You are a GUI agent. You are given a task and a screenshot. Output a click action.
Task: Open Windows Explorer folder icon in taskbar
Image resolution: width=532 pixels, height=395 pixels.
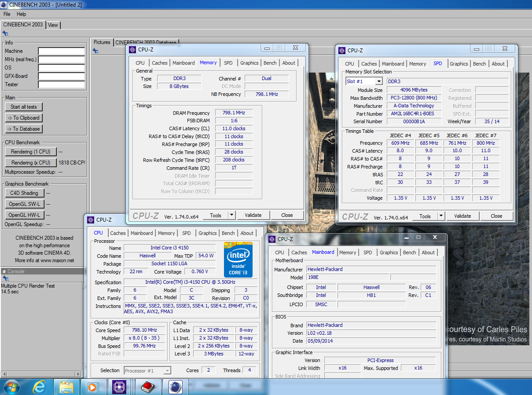coord(66,387)
